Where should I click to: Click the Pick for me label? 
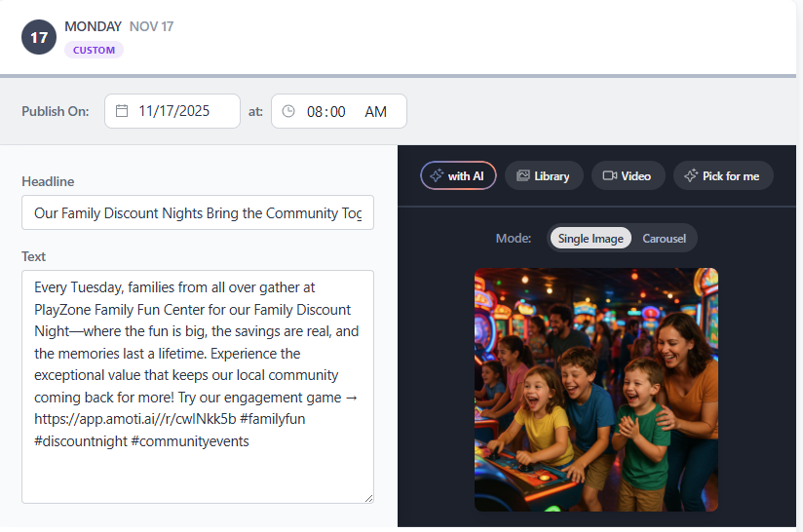[x=730, y=175]
